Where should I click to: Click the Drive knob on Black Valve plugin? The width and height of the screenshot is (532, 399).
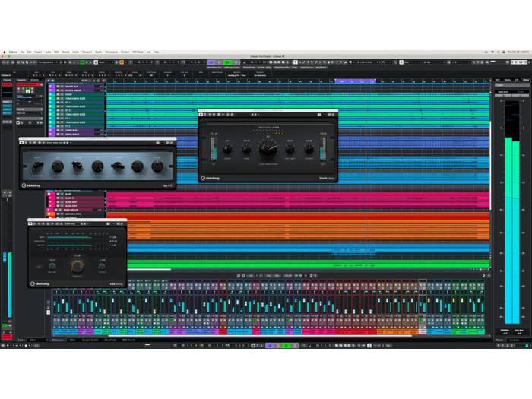point(227,150)
